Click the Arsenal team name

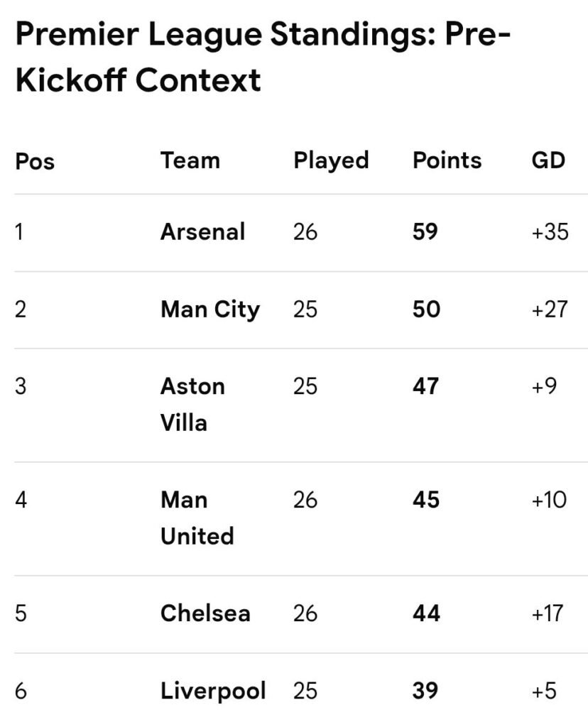pyautogui.click(x=202, y=232)
